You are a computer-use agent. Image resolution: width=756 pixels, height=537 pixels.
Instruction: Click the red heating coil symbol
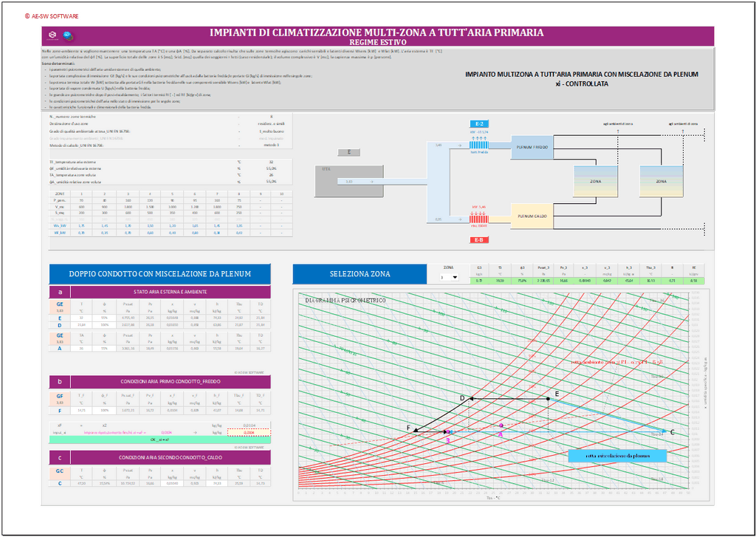click(x=479, y=219)
